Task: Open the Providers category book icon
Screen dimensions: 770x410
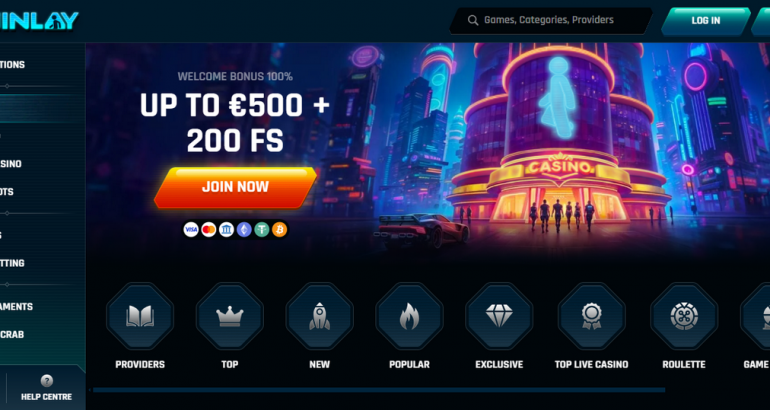Action: [140, 316]
